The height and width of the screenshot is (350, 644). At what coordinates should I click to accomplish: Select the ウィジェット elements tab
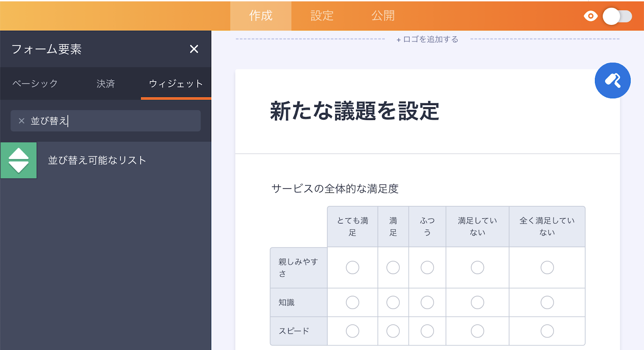point(176,84)
